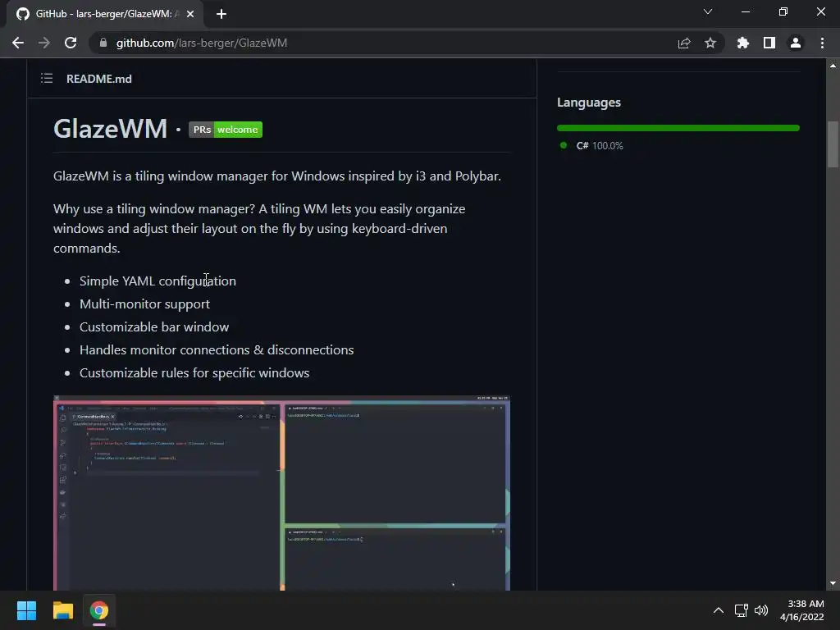Open the Chrome profile menu
840x630 pixels.
tap(796, 43)
